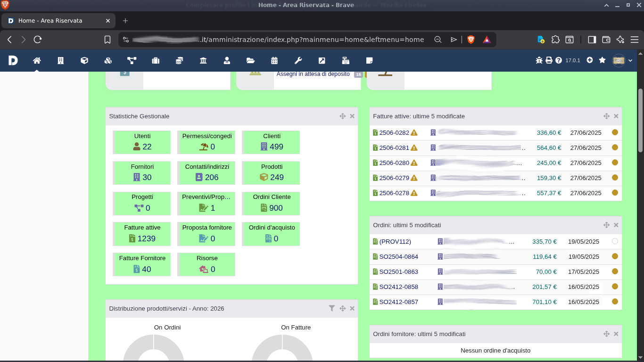644x362 pixels.
Task: Click the quick add plus icon
Action: [590, 60]
